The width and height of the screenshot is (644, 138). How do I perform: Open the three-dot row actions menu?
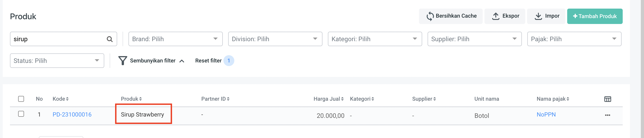[x=608, y=115]
